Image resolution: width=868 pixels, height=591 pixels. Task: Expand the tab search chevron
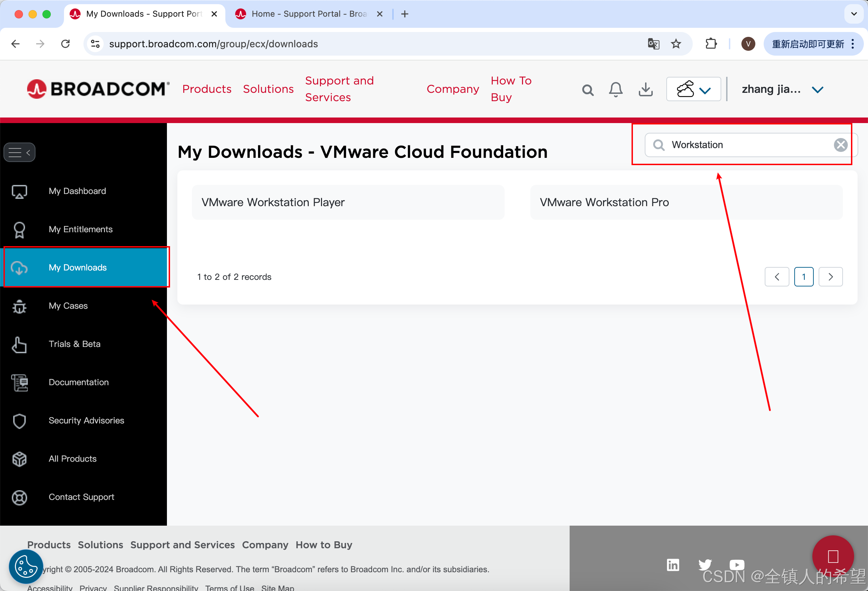pos(854,14)
